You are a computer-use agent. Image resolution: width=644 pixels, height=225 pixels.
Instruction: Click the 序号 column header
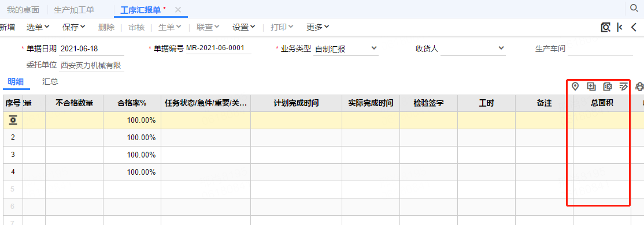[x=13, y=103]
